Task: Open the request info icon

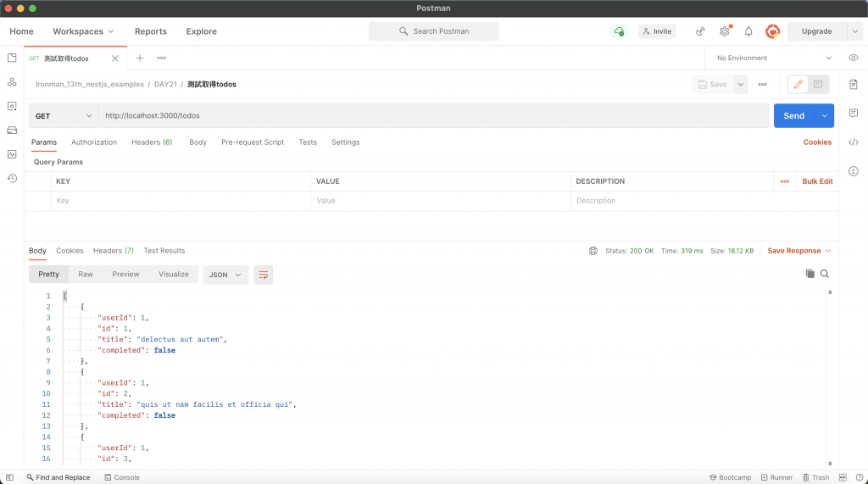Action: click(853, 171)
